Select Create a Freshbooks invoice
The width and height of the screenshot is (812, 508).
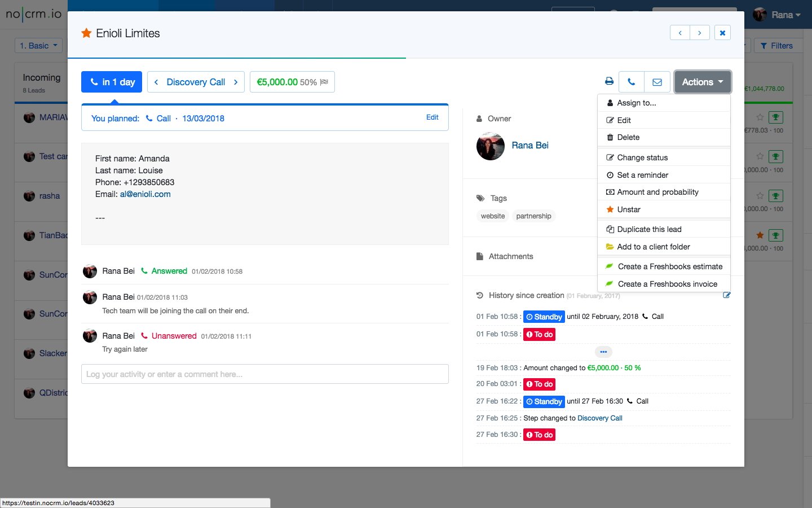(667, 284)
